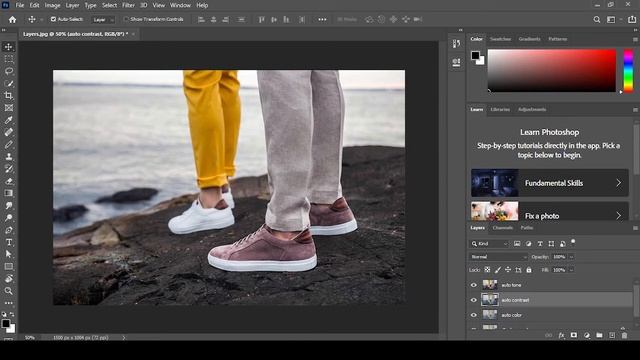The image size is (640, 360).
Task: Open the Opacity slider dropdown arrow
Action: 571,257
